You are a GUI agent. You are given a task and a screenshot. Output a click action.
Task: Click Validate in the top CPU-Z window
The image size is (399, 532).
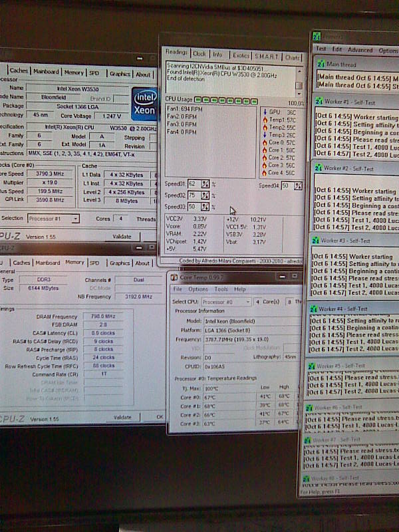122,237
